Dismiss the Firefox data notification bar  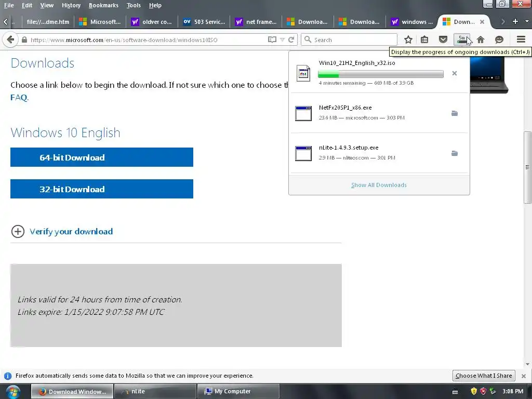click(x=524, y=376)
